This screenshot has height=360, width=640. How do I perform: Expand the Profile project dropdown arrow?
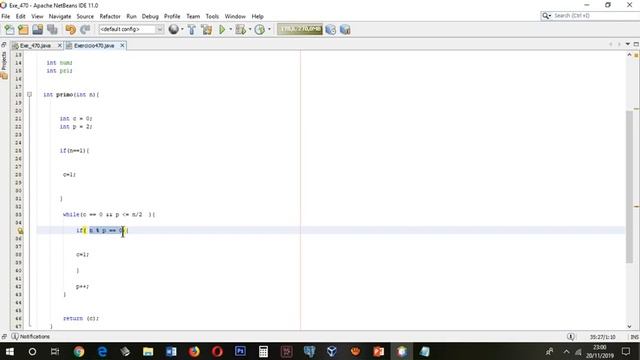click(x=269, y=29)
